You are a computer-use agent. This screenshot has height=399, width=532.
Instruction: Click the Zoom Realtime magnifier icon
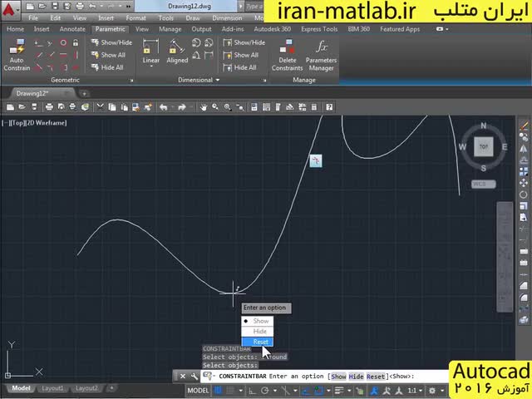(x=215, y=107)
